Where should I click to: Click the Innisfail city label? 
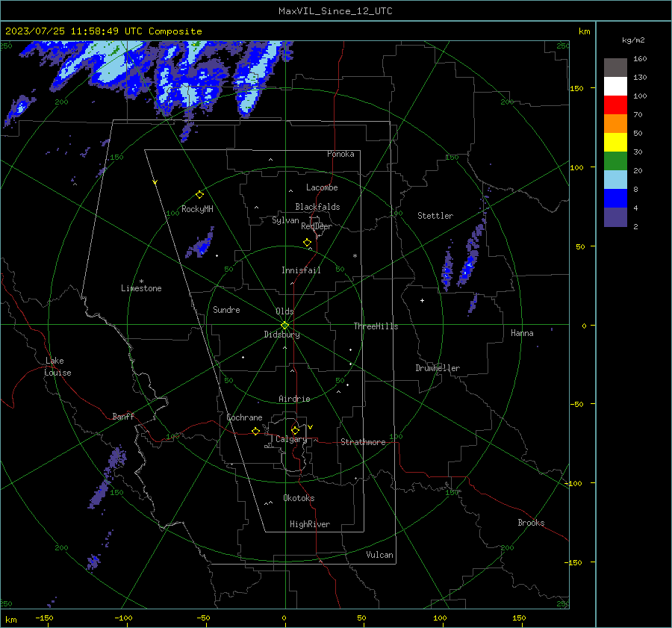tap(301, 270)
